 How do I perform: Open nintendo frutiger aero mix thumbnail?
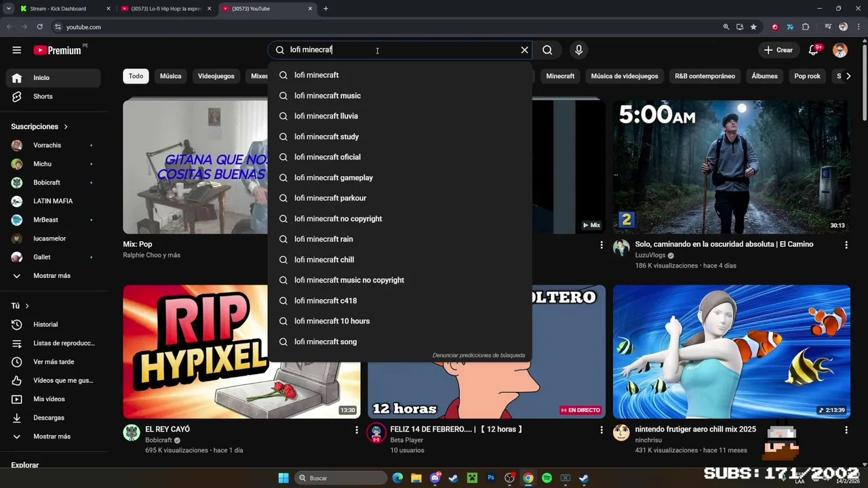731,352
